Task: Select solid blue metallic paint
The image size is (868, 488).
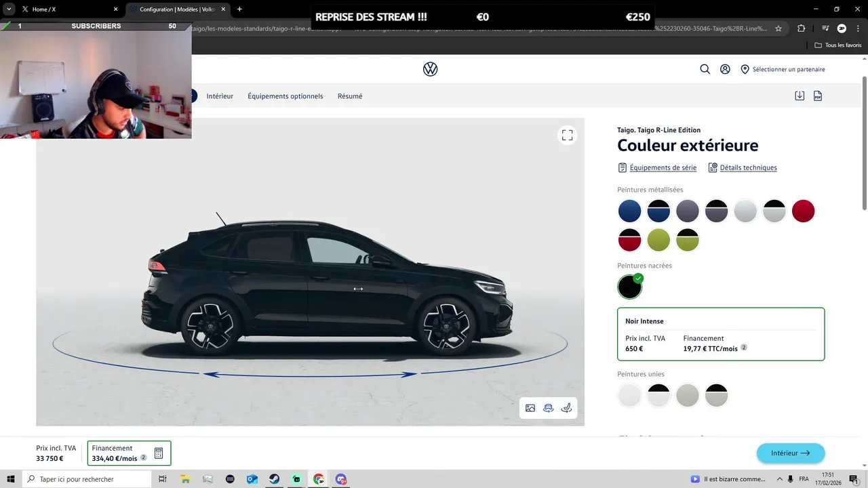Action: [x=629, y=211]
